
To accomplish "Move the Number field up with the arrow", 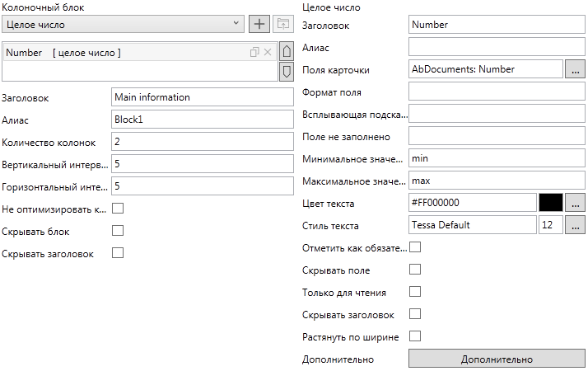I will click(x=287, y=52).
